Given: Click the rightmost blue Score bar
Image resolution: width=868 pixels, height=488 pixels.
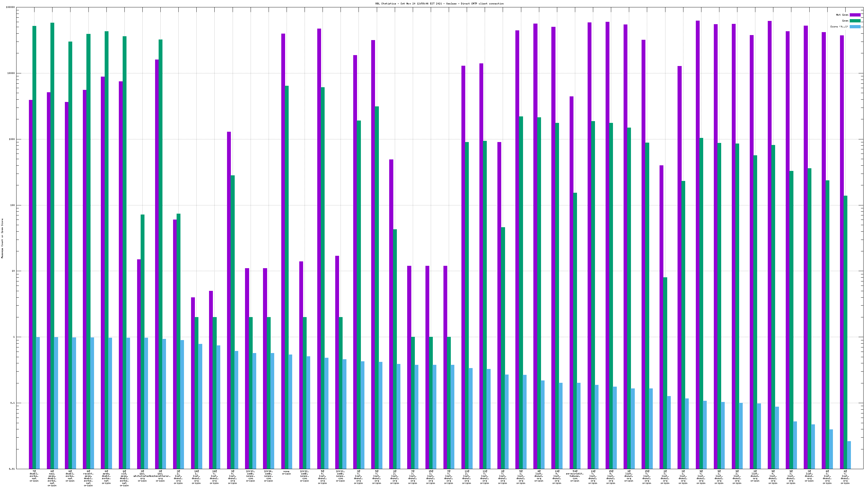Looking at the screenshot, I should tap(849, 455).
